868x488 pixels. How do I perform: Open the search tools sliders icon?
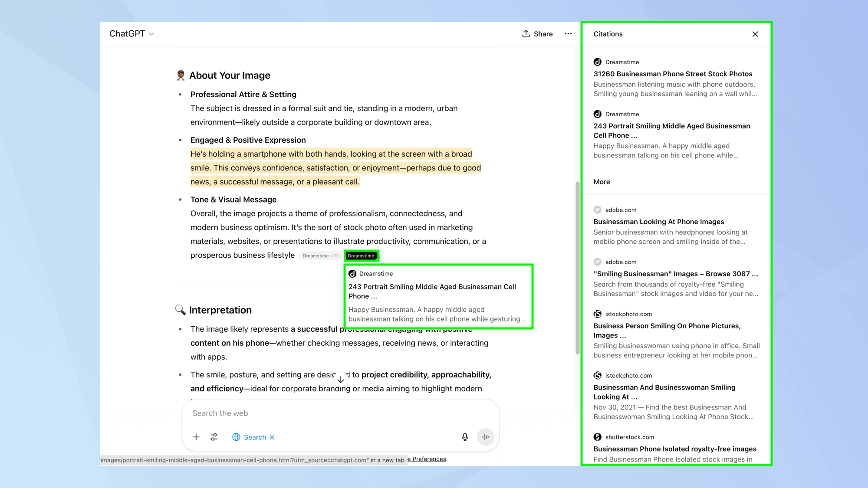[214, 437]
